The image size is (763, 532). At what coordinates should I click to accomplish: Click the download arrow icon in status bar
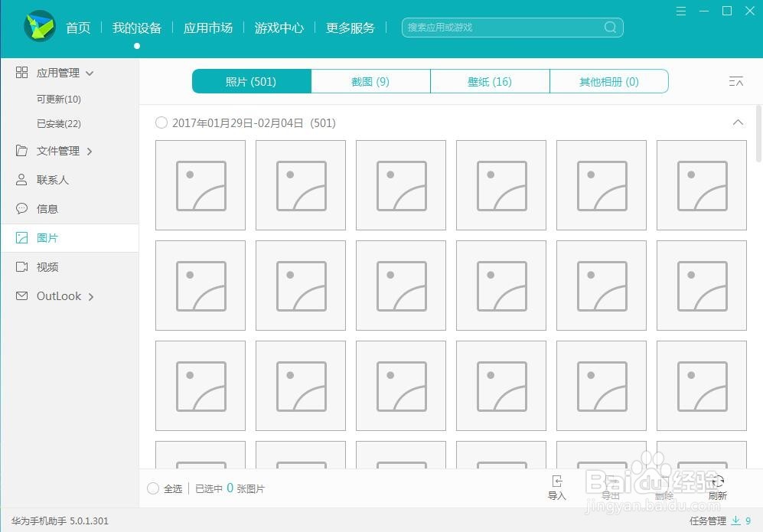click(x=735, y=521)
